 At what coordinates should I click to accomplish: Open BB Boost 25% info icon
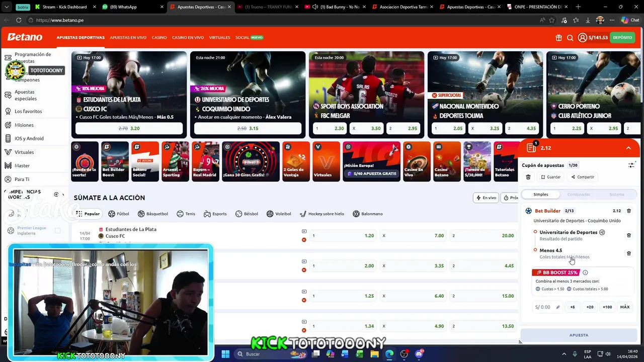pyautogui.click(x=585, y=273)
